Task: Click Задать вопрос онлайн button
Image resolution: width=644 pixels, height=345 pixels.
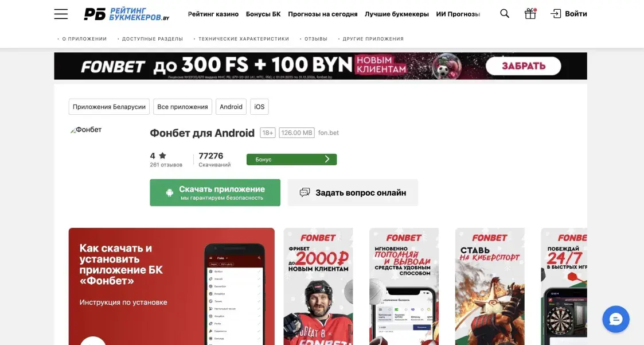Action: 353,192
